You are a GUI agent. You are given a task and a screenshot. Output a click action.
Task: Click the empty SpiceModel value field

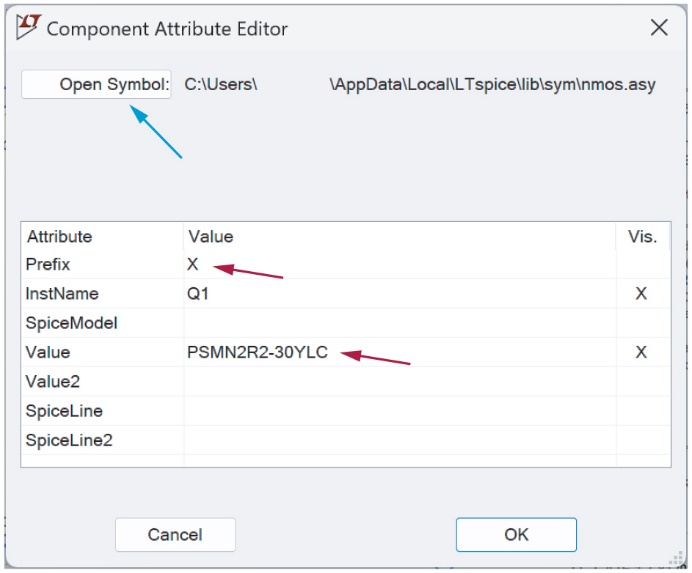[398, 323]
